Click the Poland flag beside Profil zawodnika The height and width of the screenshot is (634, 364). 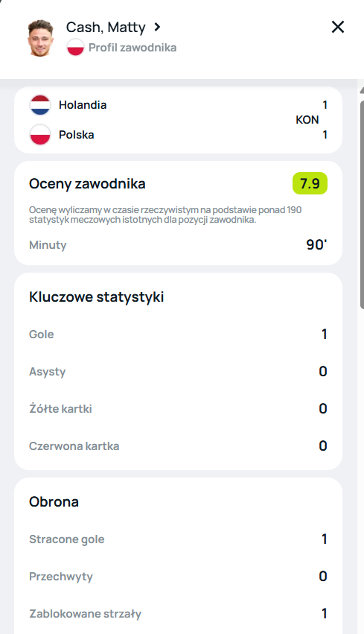(75, 47)
